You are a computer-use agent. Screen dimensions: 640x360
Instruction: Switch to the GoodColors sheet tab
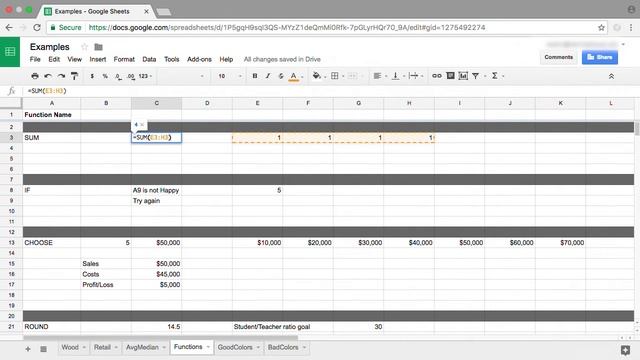tap(235, 347)
